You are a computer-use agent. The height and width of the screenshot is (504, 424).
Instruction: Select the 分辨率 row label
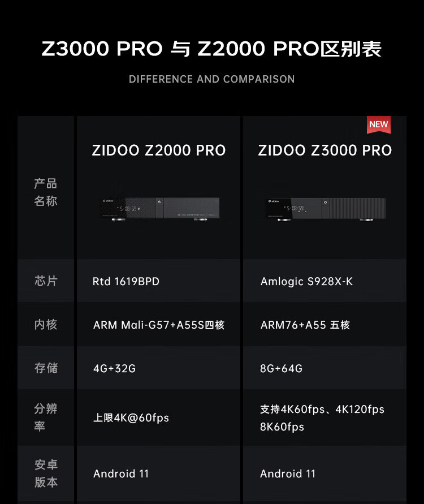tap(45, 417)
